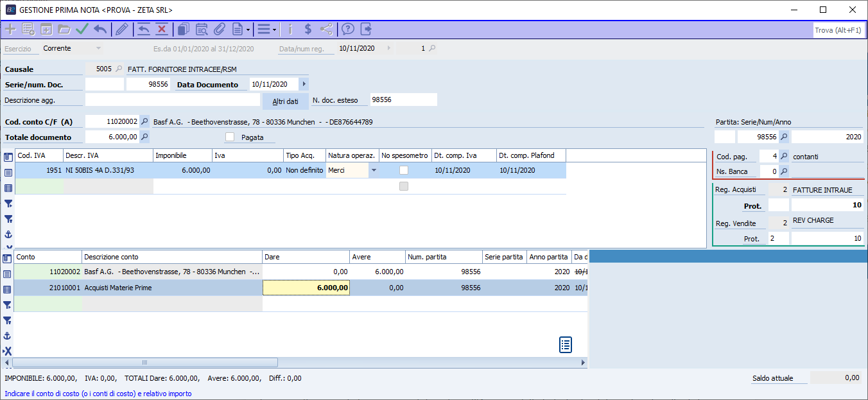Expand the Natura operaz. Merci dropdown
Image resolution: width=868 pixels, height=400 pixels.
[x=374, y=170]
